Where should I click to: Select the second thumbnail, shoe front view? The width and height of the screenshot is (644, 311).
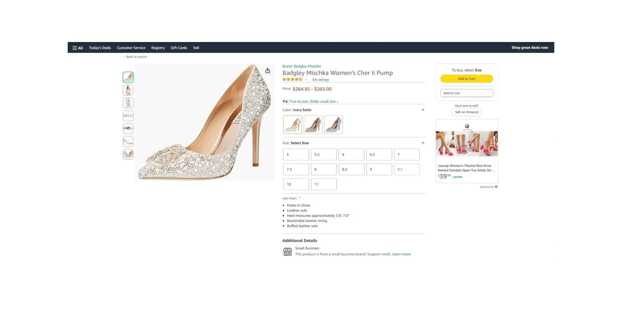tap(128, 90)
